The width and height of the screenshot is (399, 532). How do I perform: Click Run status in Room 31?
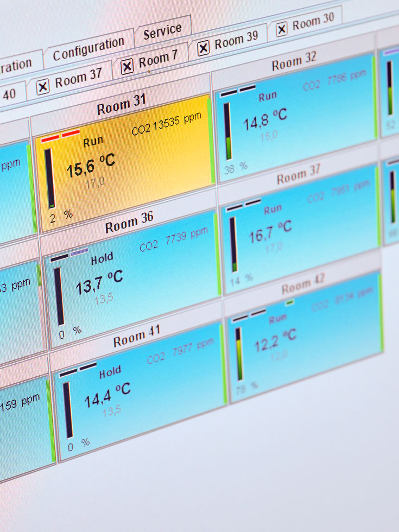pos(93,142)
